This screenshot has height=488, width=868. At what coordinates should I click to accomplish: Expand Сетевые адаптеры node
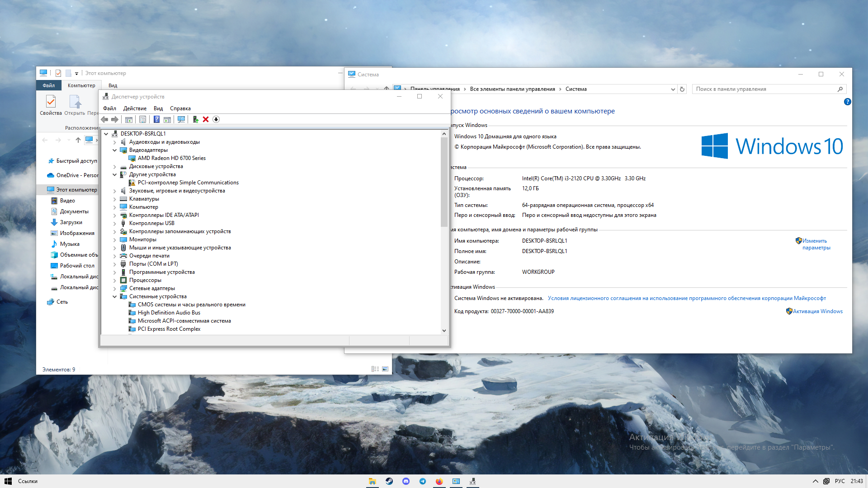pos(115,288)
